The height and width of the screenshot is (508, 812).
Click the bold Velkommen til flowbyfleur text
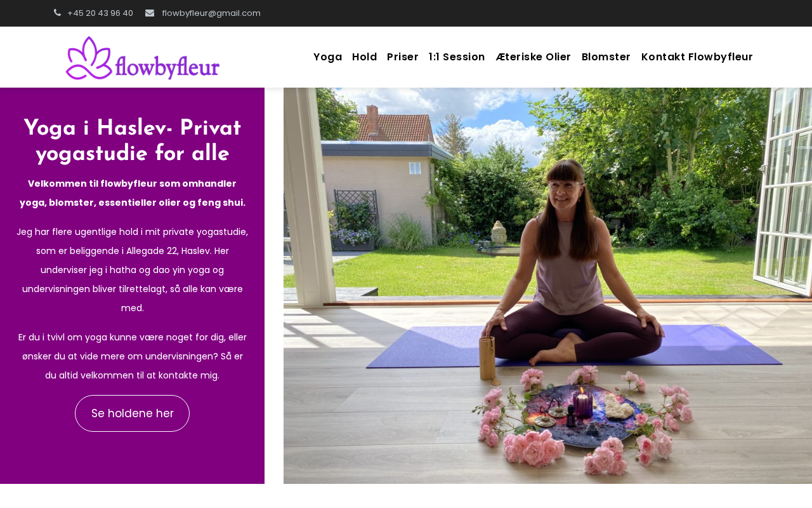(132, 193)
